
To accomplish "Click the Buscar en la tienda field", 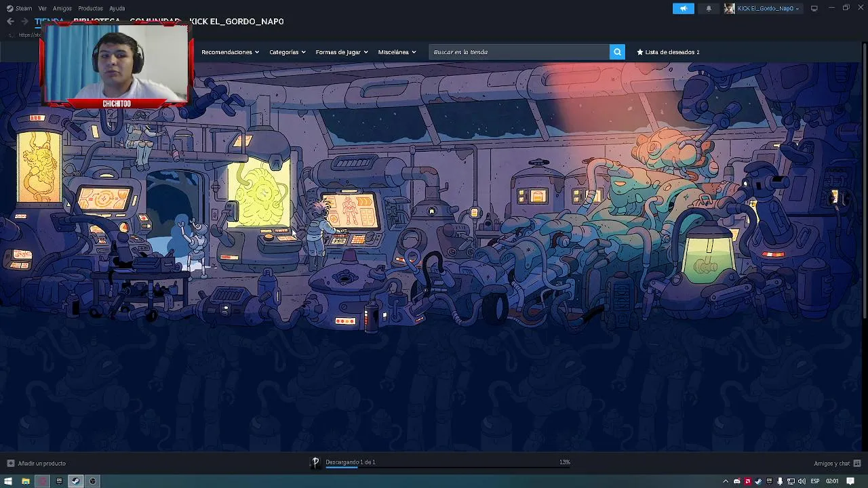I will point(519,52).
